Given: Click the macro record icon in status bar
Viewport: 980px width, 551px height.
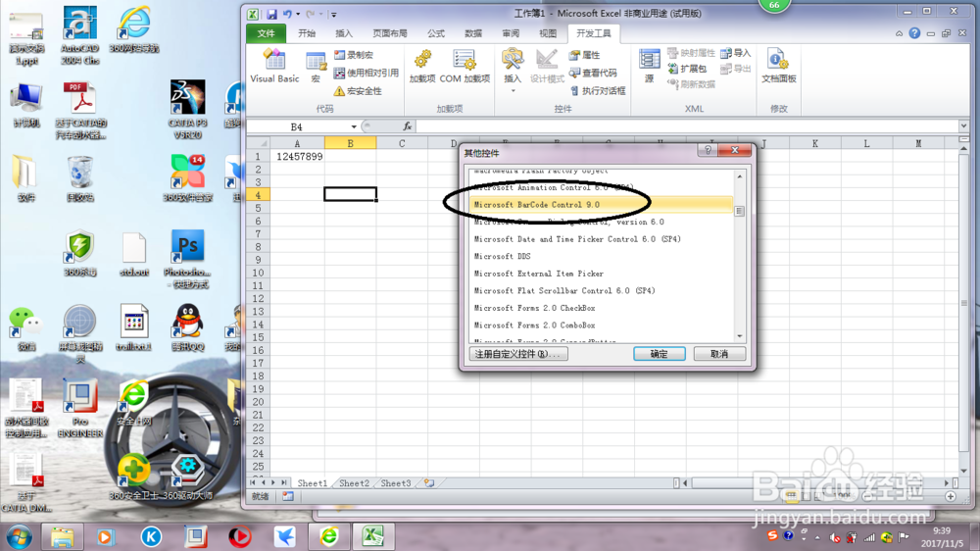Looking at the screenshot, I should tap(287, 497).
